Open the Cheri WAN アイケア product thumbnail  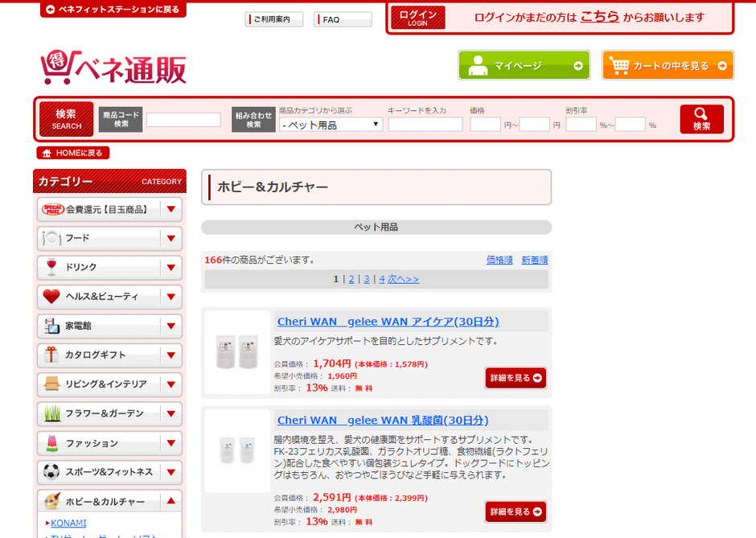237,352
